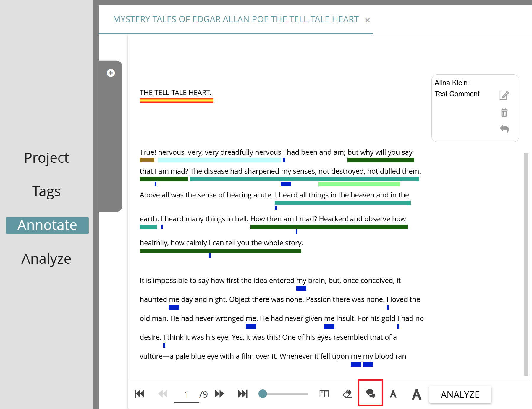This screenshot has width=532, height=409.
Task: Jump to the last page
Action: click(242, 394)
